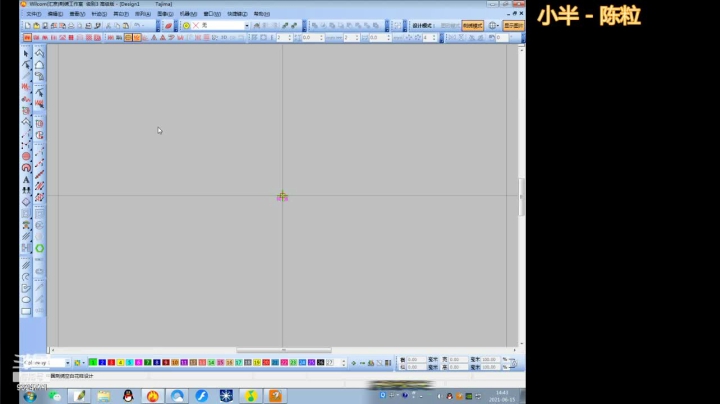
Task: Open the dropdown beside colorway palette icon
Action: [x=83, y=363]
